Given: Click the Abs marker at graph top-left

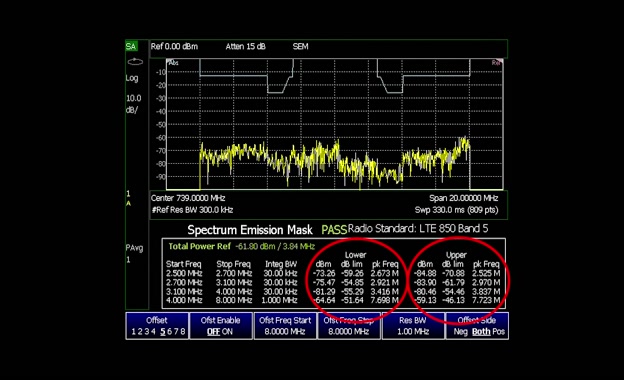Looking at the screenshot, I should pos(173,63).
